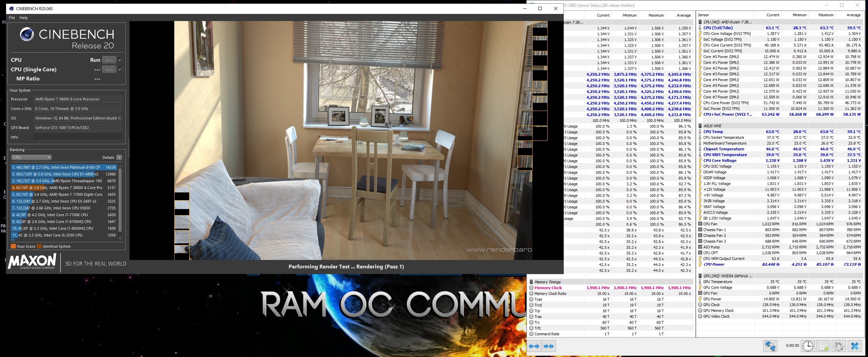Open remote monitoring network computers icon
The height and width of the screenshot is (357, 868).
click(x=770, y=346)
